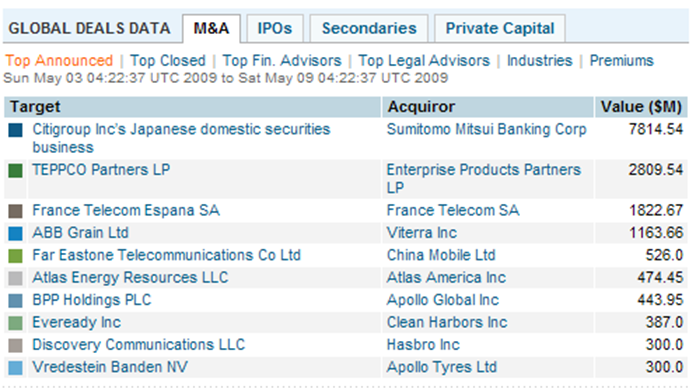Open the Far Eastone Telecommunications target link
Image resolution: width=696 pixels, height=389 pixels.
coord(166,255)
